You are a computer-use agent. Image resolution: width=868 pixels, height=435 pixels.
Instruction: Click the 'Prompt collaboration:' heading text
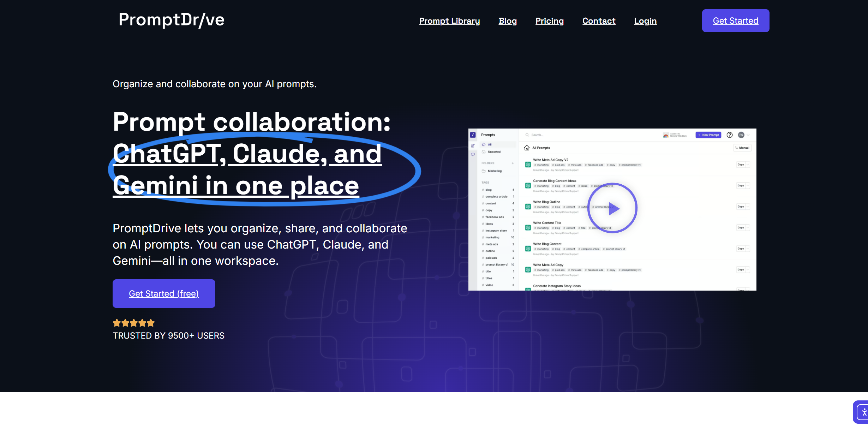tap(252, 122)
